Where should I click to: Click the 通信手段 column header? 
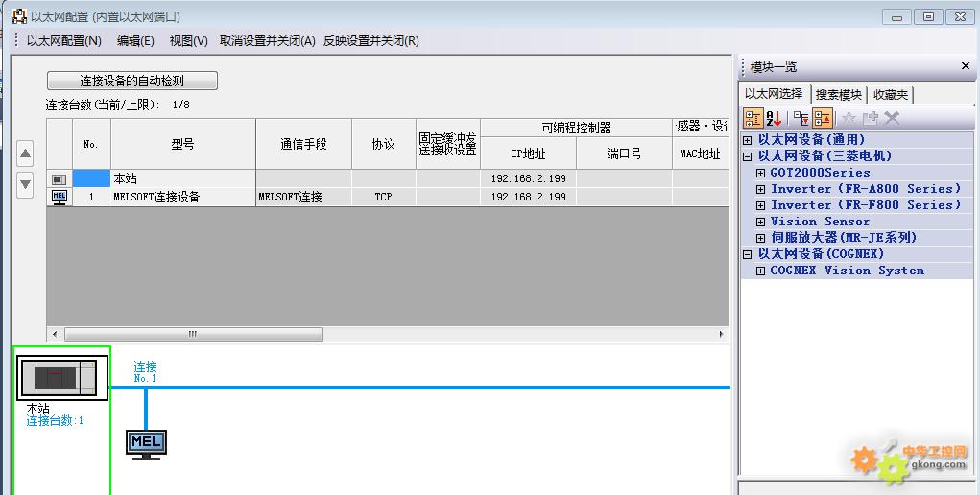[303, 144]
